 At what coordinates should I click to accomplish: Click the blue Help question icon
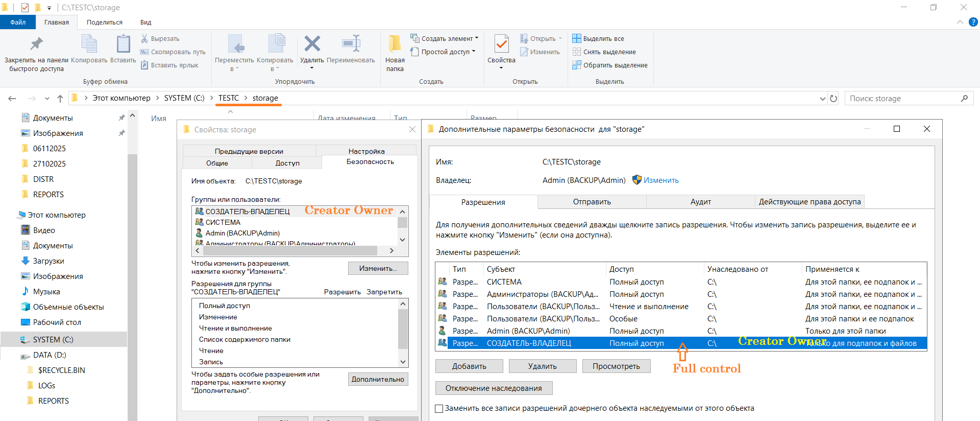(973, 22)
